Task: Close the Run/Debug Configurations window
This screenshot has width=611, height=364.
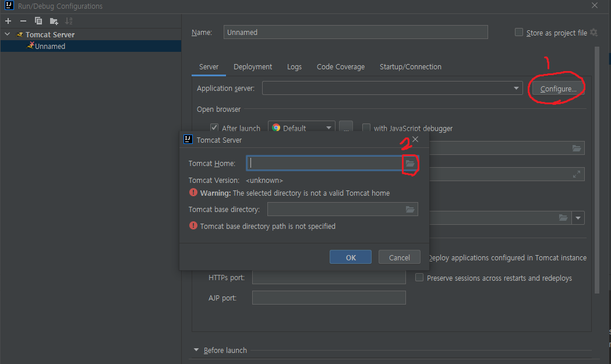Action: pyautogui.click(x=595, y=5)
